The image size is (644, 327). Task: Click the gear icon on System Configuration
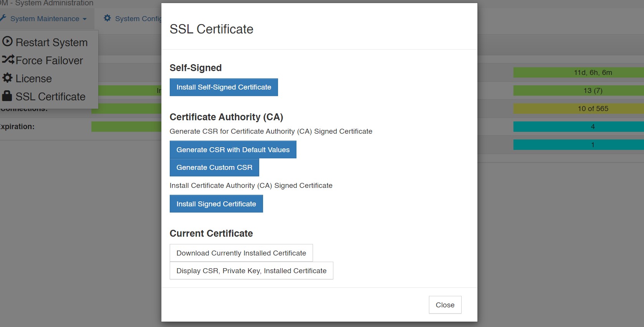point(107,18)
